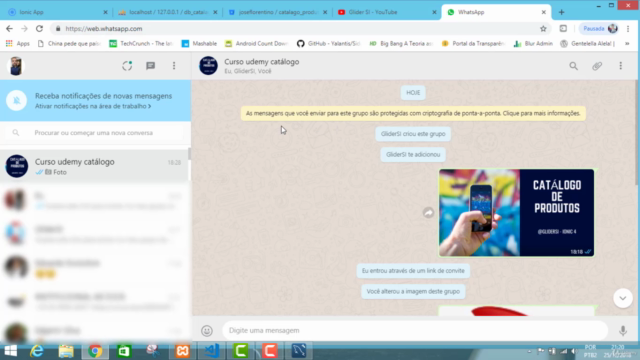The image size is (640, 360).
Task: Expand the hidden bookmarks chevron
Action: click(x=627, y=44)
